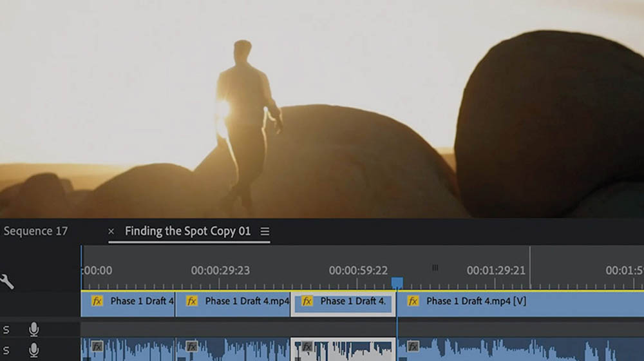The width and height of the screenshot is (644, 361).
Task: Solo the lower audio track
Action: 6,350
